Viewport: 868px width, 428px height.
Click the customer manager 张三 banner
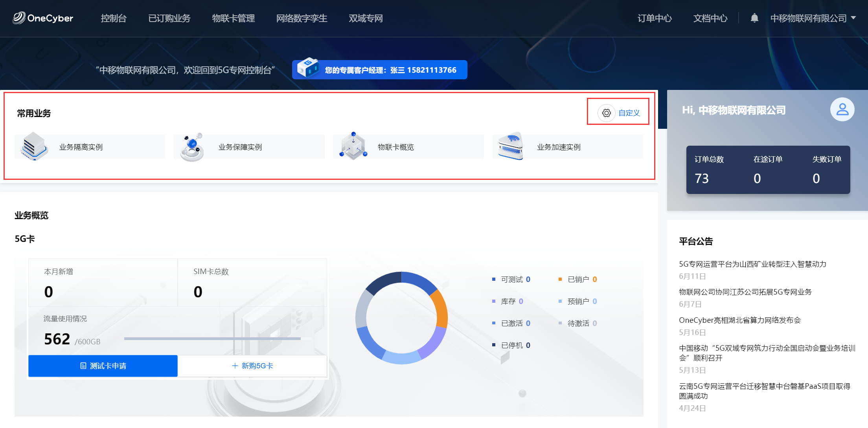(379, 70)
